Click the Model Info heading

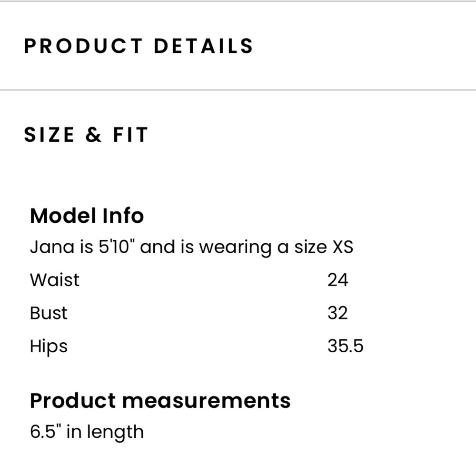[87, 216]
